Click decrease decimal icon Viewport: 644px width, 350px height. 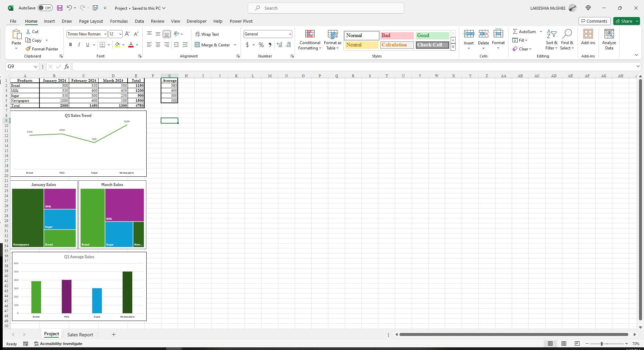coord(288,45)
